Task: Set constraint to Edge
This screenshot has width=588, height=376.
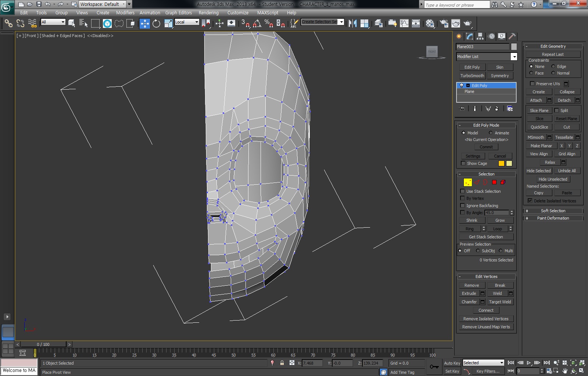Action: [553, 66]
